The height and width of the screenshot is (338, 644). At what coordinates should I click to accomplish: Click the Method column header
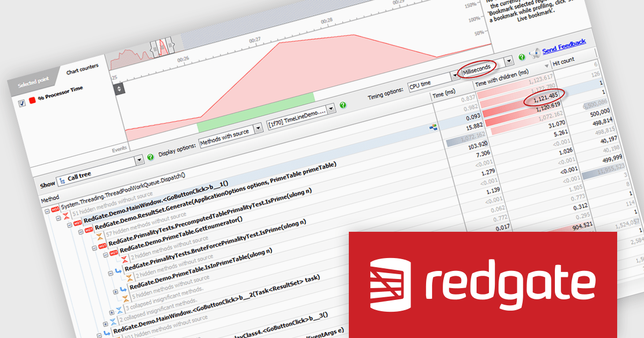(50, 199)
